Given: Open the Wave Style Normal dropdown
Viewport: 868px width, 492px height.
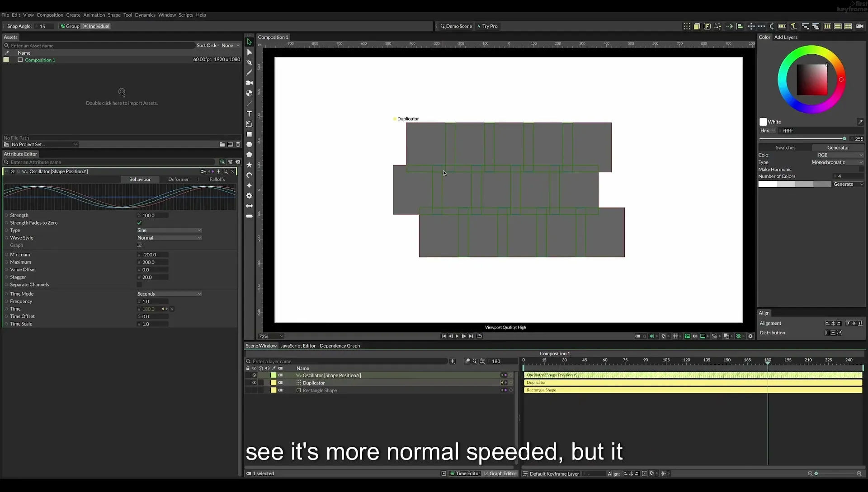Looking at the screenshot, I should (x=169, y=237).
